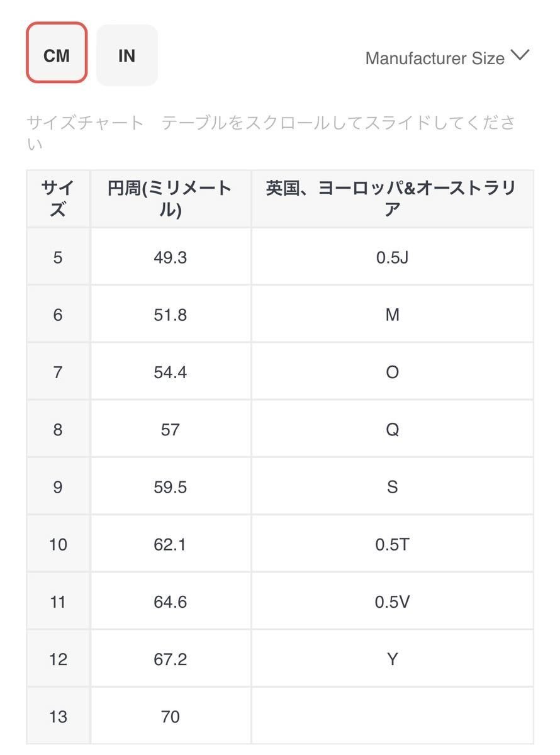
Task: Select the M size for UK/Europe
Action: click(x=392, y=315)
